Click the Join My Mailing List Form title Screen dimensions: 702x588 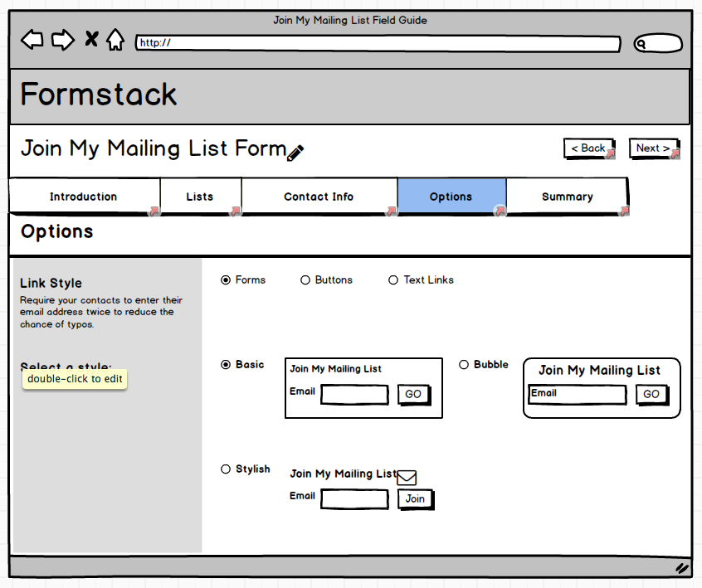point(154,148)
